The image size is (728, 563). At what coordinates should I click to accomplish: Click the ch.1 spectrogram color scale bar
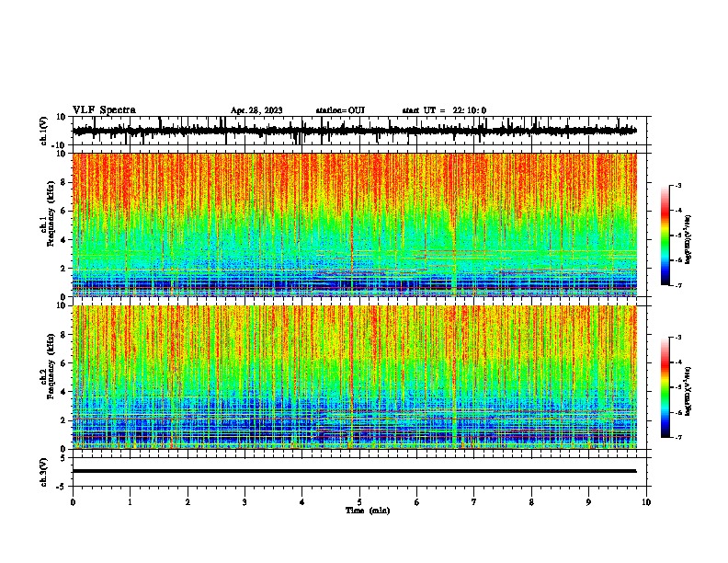(665, 236)
